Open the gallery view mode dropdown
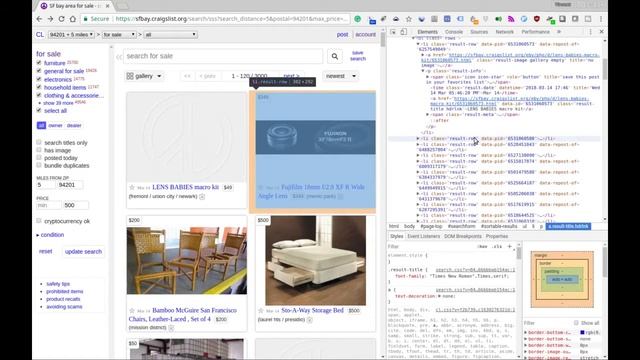Image resolution: width=640 pixels, height=360 pixels. (144, 76)
